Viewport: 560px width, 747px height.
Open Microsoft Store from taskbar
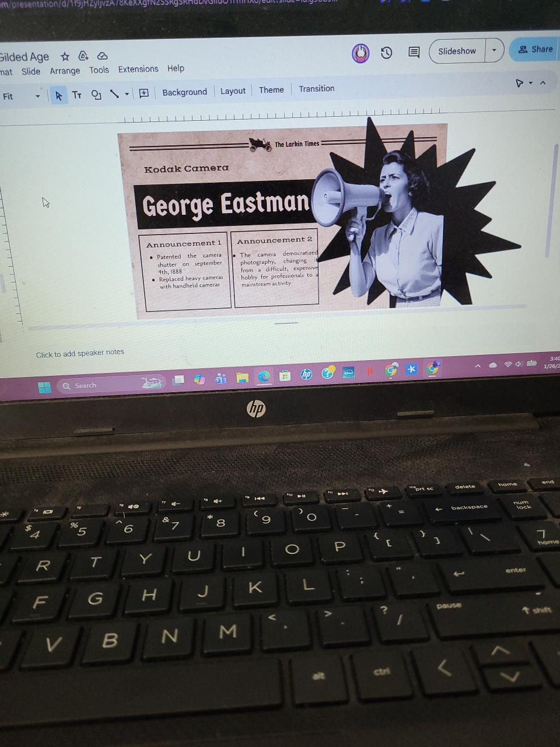285,375
